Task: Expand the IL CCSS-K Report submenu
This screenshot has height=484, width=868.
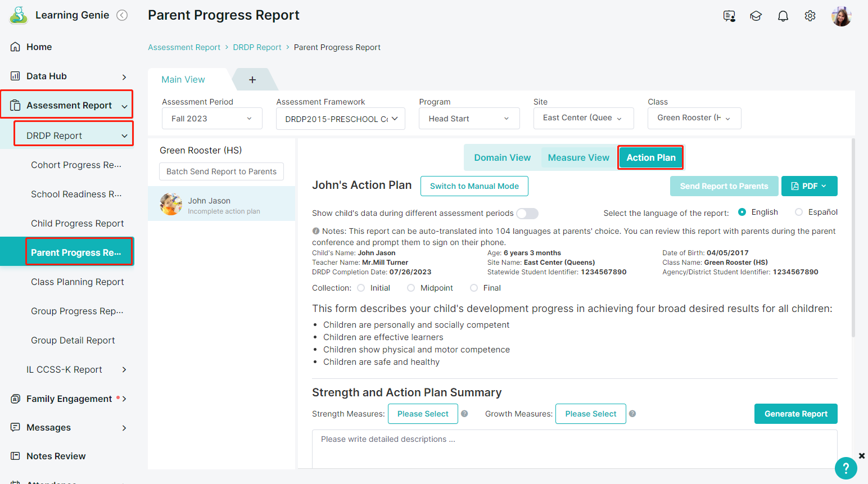Action: click(124, 370)
